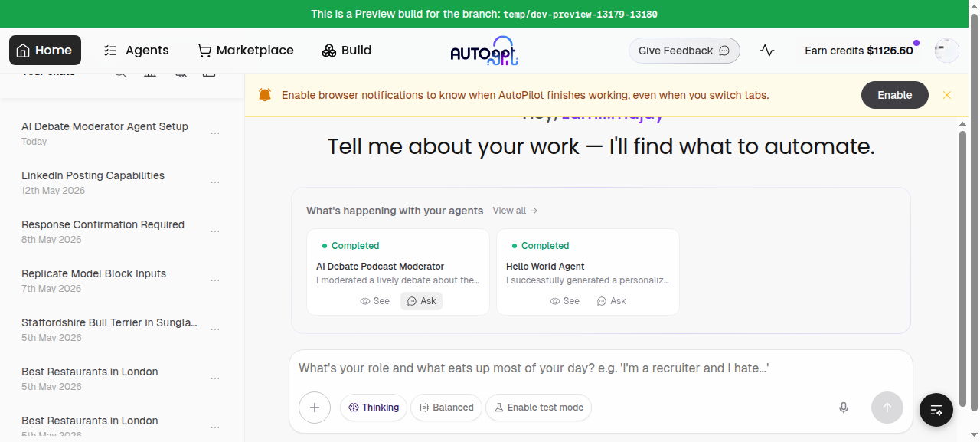Screen dimensions: 980x442
Task: Switch to the Build tab
Action: [347, 51]
